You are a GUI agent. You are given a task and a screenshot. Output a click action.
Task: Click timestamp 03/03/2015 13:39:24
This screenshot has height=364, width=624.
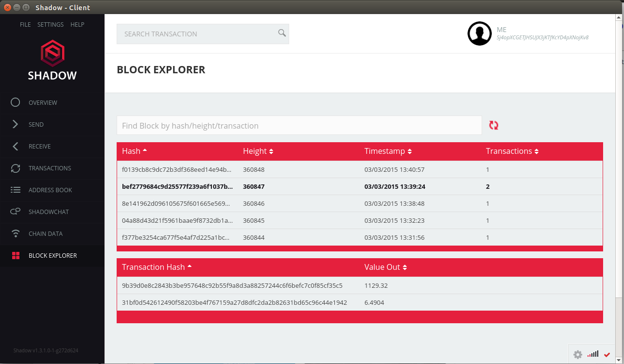[395, 186]
